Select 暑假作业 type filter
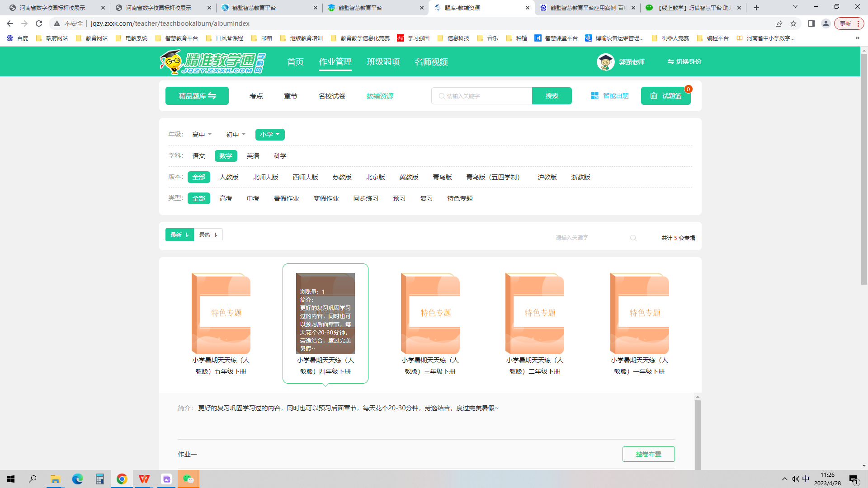The height and width of the screenshot is (488, 868). (x=286, y=198)
